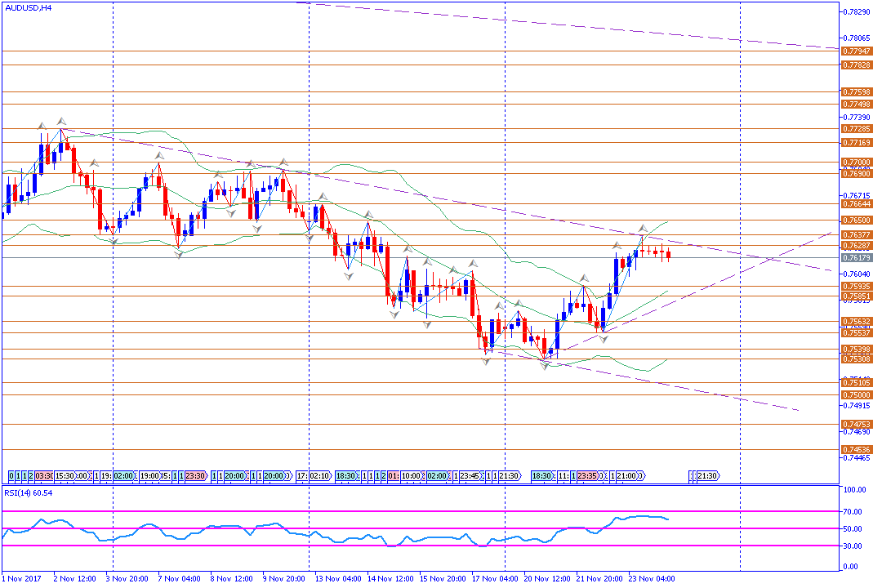882x588 pixels.
Task: Click the 3 Nov 20:00 time label
Action: [x=127, y=579]
